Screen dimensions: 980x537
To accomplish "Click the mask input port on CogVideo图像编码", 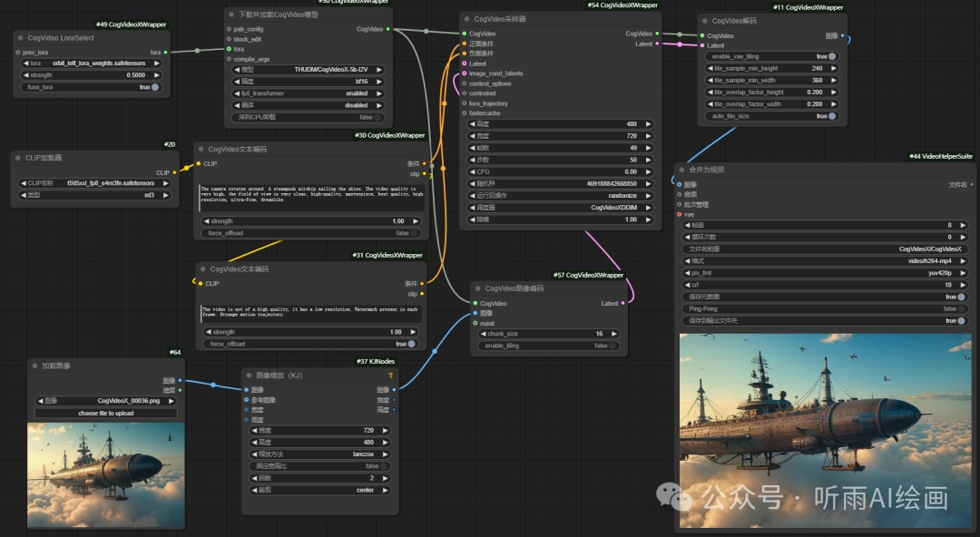I will tap(475, 324).
